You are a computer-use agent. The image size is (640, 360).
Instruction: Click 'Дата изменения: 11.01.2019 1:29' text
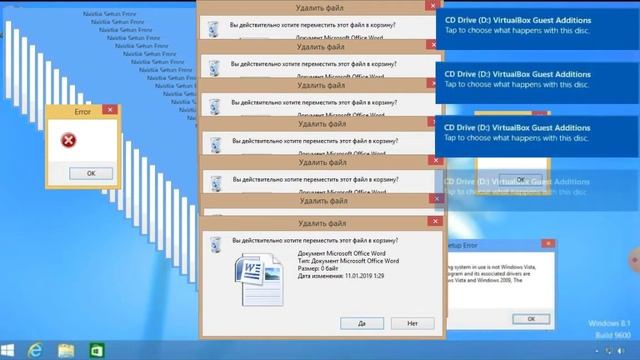(x=341, y=276)
